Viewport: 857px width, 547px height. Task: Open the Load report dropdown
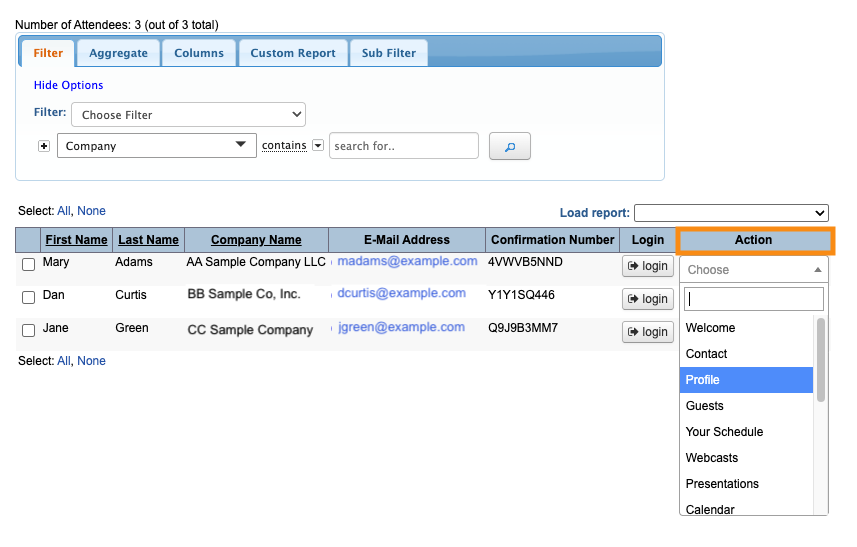[x=731, y=213]
